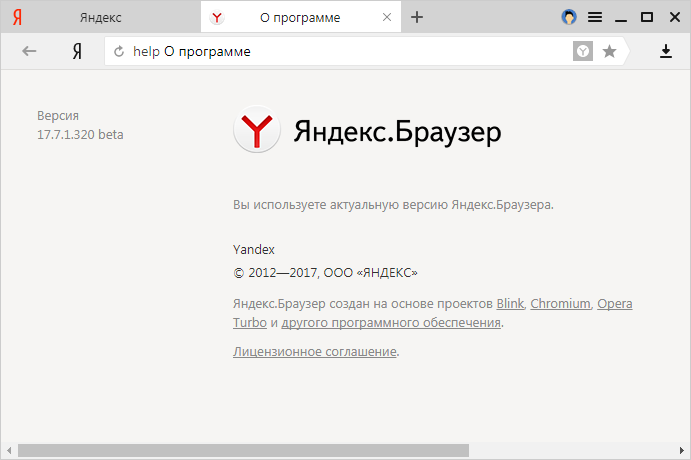Open the Opera Turbo link
Screen dimensions: 691x460
tap(615, 304)
